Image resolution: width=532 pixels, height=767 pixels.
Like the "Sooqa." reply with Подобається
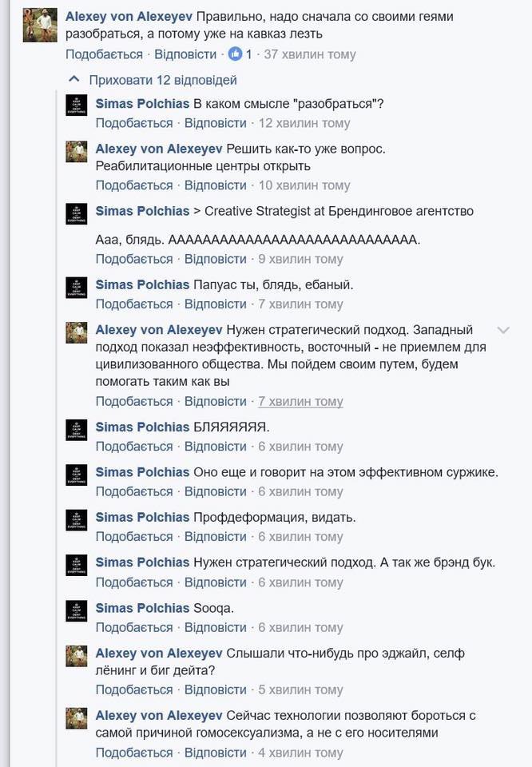tap(134, 627)
